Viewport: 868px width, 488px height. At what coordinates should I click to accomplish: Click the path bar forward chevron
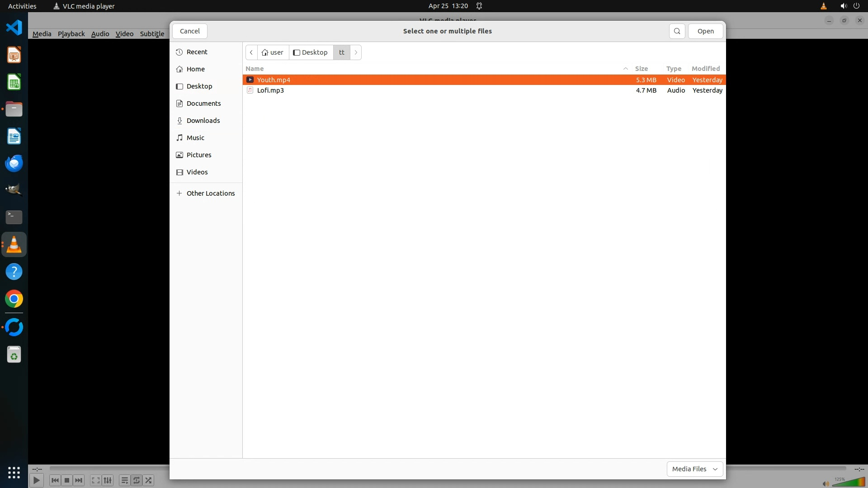point(356,52)
